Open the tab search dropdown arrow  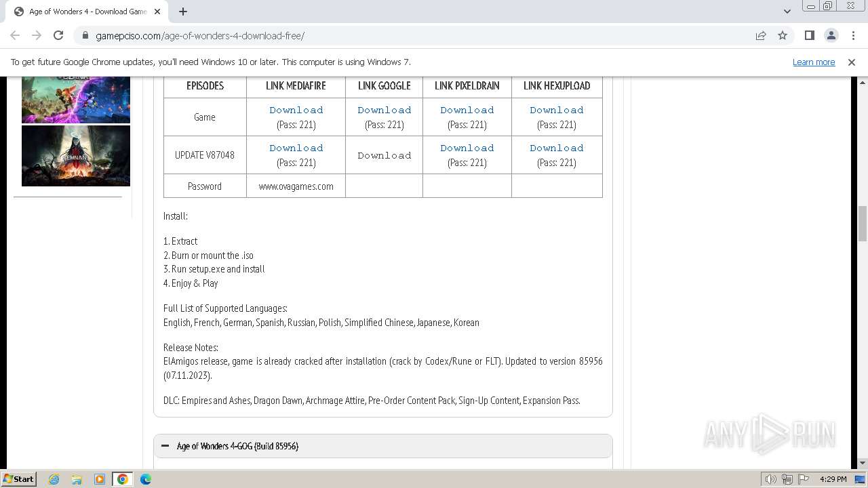tap(787, 12)
